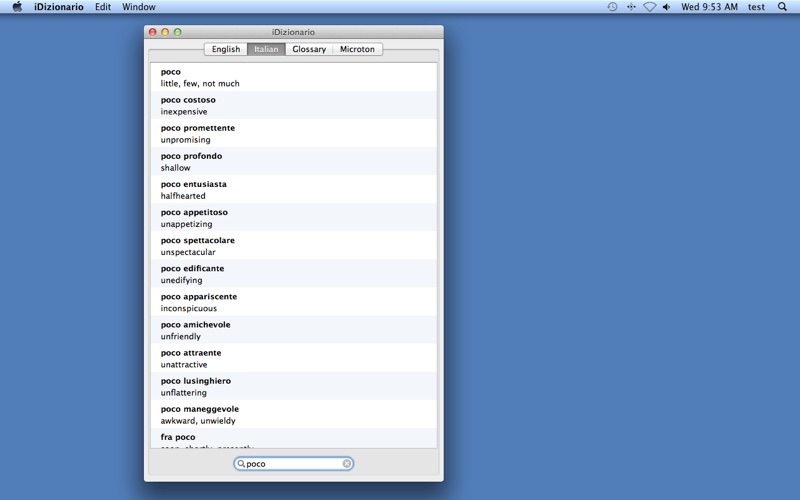This screenshot has width=800, height=500.
Task: Click the menu bar icon left of Wi-Fi
Action: 631,7
